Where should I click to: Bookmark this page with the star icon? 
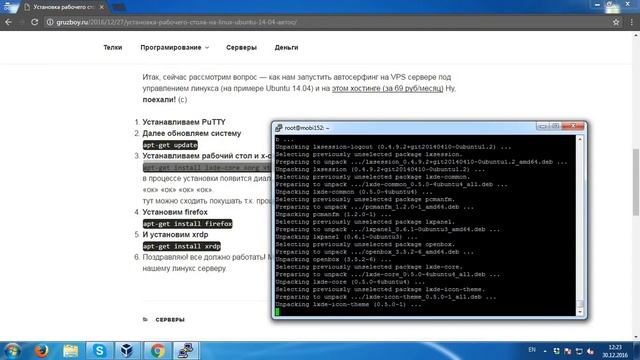click(616, 22)
